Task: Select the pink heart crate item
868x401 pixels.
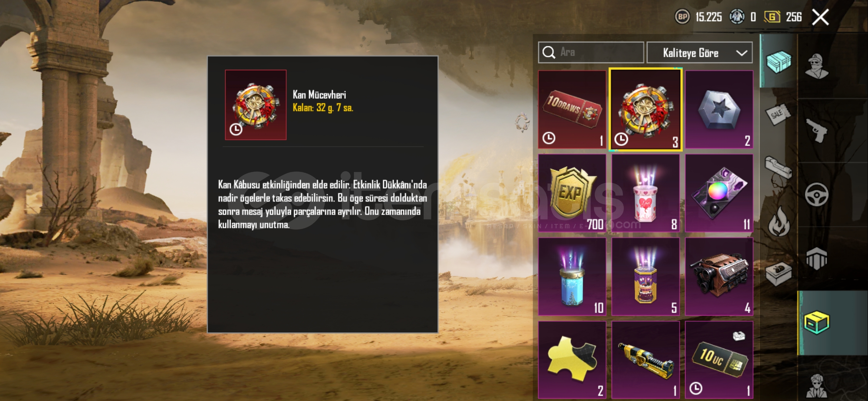Action: coord(645,193)
